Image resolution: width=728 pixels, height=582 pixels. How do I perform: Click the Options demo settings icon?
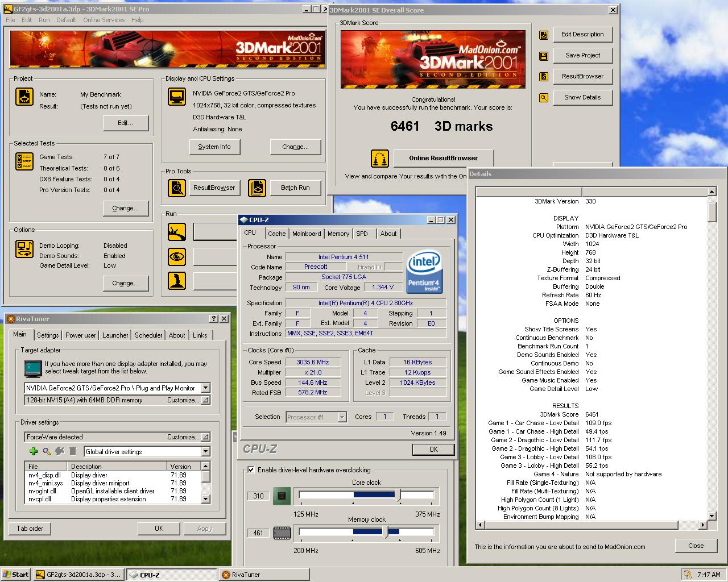pyautogui.click(x=24, y=249)
